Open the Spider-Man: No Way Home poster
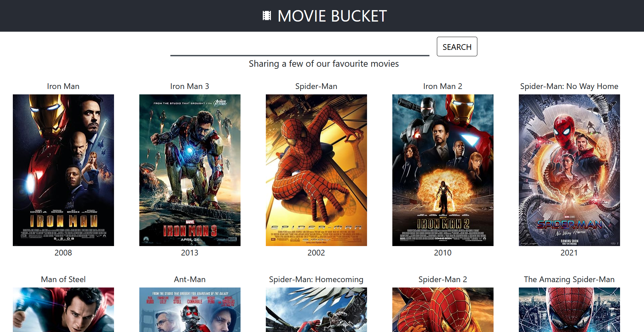The image size is (644, 332). point(569,170)
